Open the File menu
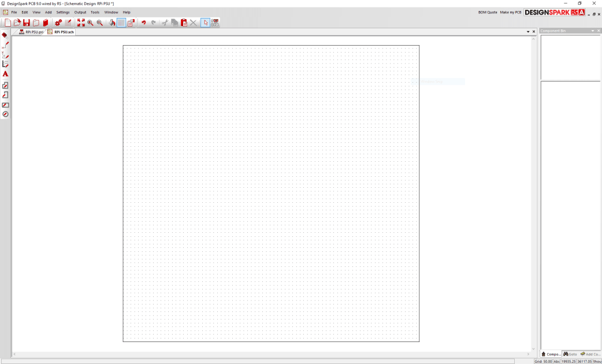 click(x=14, y=12)
